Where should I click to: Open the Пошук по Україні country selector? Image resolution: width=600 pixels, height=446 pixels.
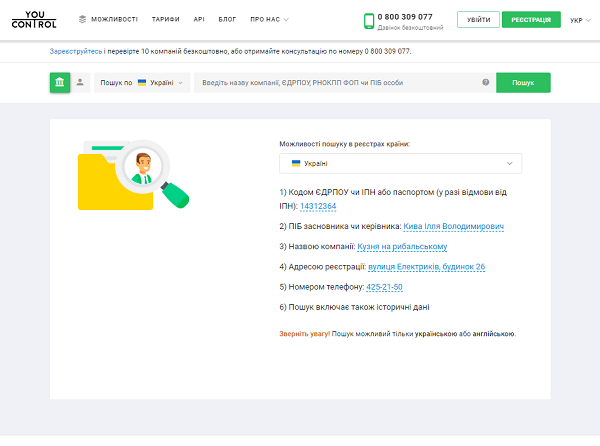143,83
